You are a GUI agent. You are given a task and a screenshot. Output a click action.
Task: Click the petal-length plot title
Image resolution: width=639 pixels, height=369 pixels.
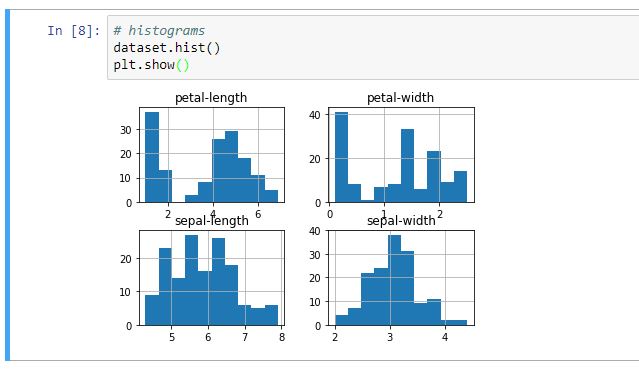click(x=211, y=98)
